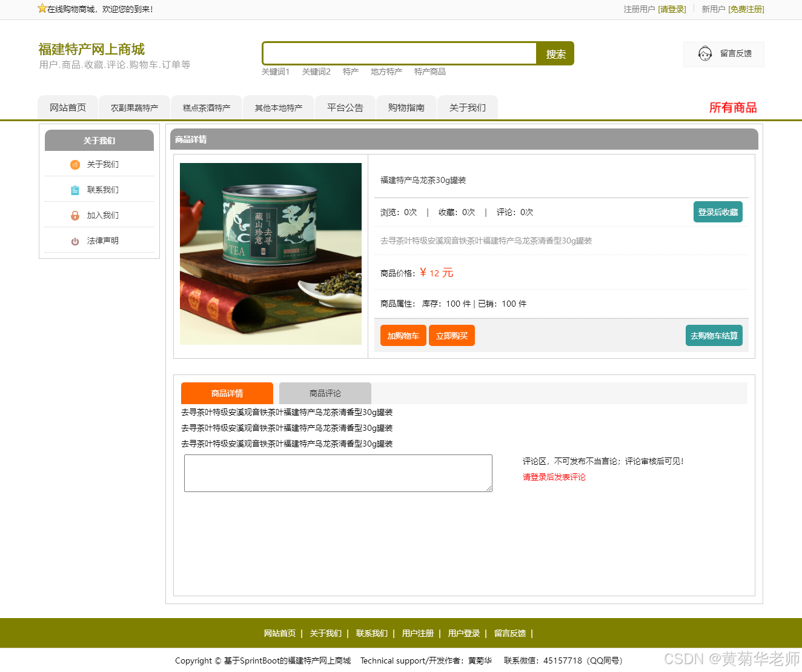Click the 特产 search suggestion
The image size is (802, 672).
coord(351,72)
